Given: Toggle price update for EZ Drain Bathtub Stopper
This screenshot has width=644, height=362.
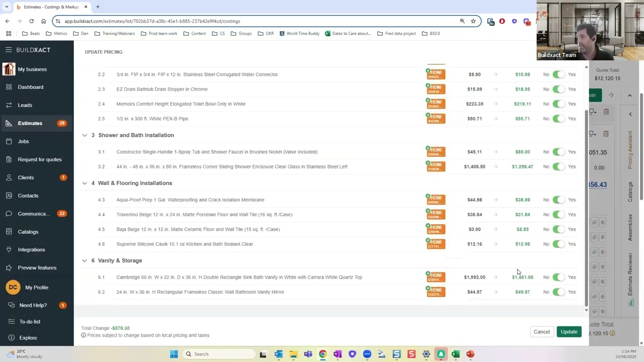Looking at the screenshot, I should tap(559, 89).
